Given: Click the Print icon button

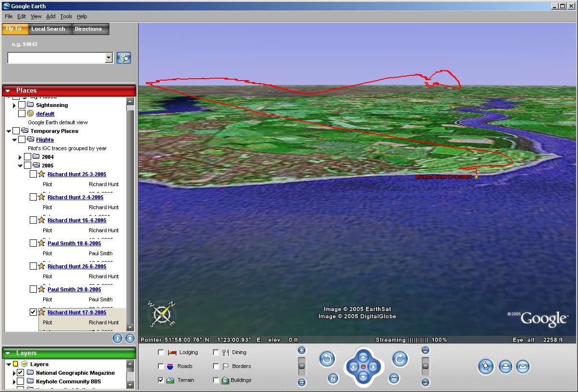Looking at the screenshot, I should coord(505,367).
